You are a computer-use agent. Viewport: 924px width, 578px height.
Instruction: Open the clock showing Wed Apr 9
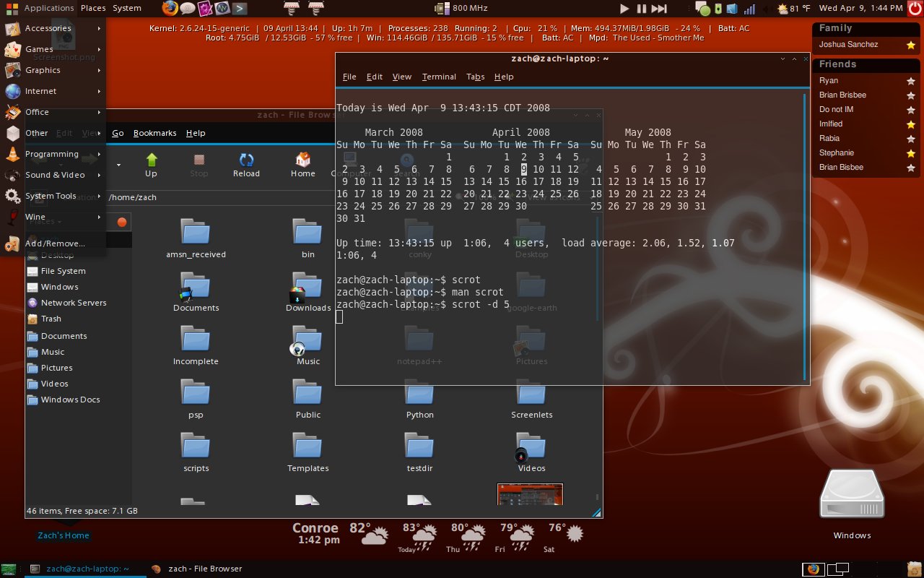coord(861,8)
